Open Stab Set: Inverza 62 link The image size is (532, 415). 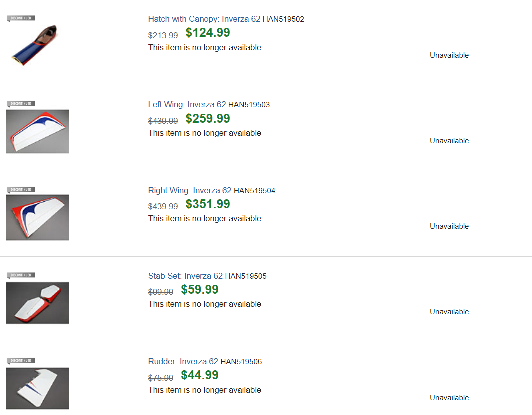tap(185, 276)
